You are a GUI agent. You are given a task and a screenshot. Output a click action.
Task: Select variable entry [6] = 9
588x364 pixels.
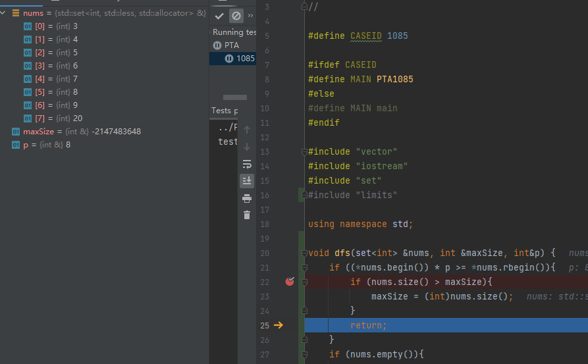coord(104,105)
